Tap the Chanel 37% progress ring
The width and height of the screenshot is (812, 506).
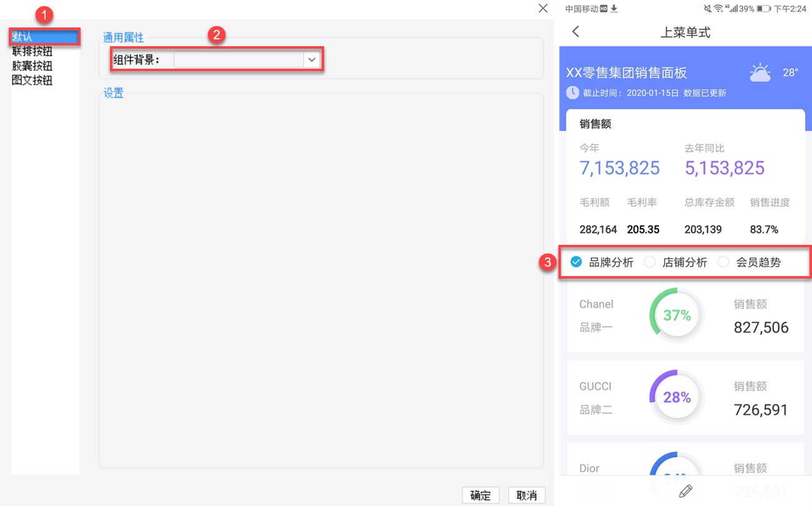676,315
